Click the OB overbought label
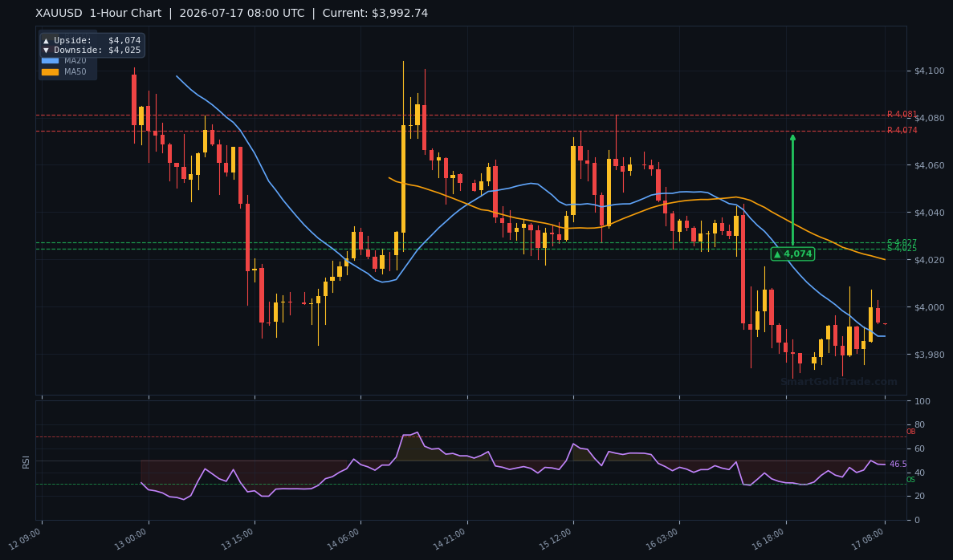This screenshot has width=953, height=560. (910, 432)
